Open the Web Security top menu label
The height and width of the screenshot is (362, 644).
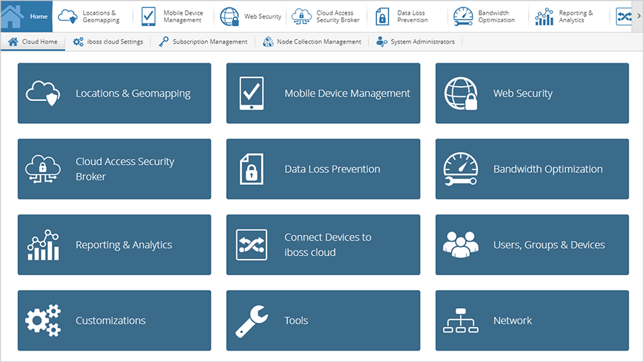coord(263,16)
